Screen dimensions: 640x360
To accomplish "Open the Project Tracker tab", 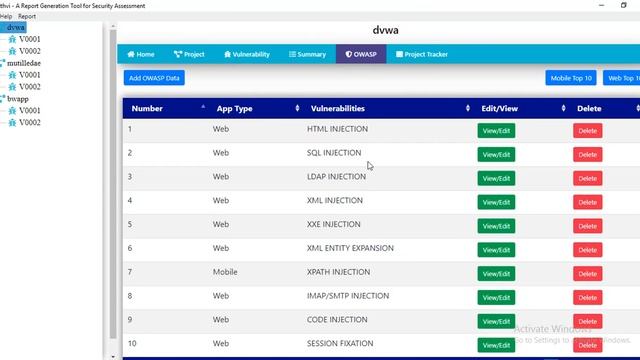I will (422, 54).
